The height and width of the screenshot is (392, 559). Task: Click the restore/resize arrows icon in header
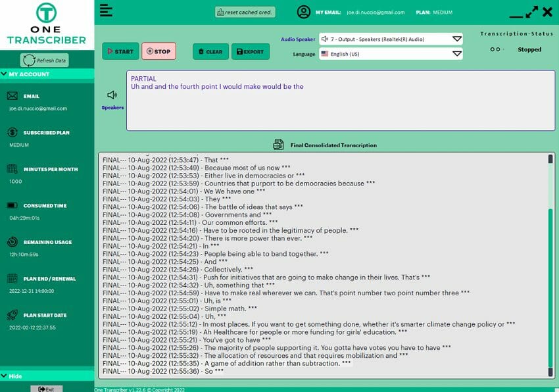[x=531, y=12]
